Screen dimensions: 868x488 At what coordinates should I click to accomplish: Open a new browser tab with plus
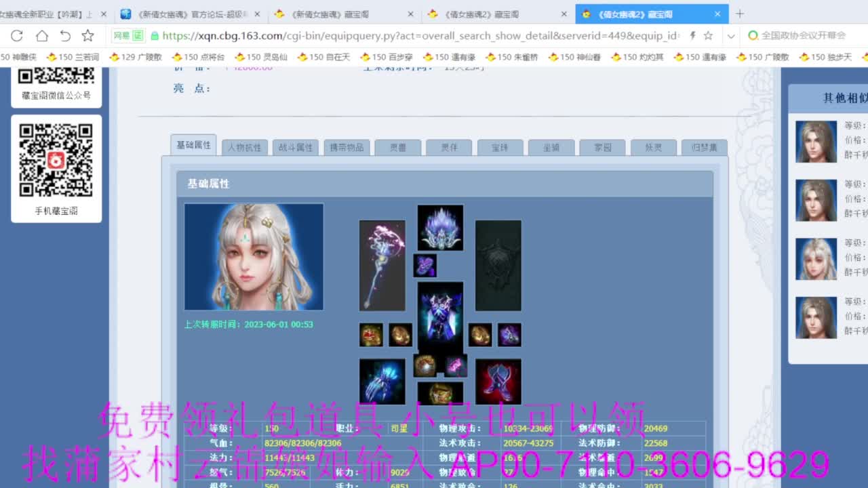click(x=740, y=14)
